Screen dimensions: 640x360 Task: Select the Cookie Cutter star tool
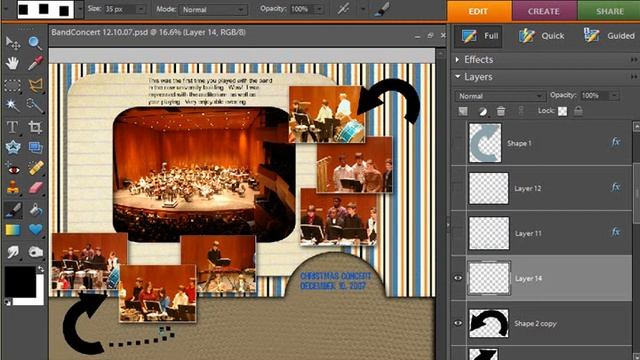click(x=12, y=147)
